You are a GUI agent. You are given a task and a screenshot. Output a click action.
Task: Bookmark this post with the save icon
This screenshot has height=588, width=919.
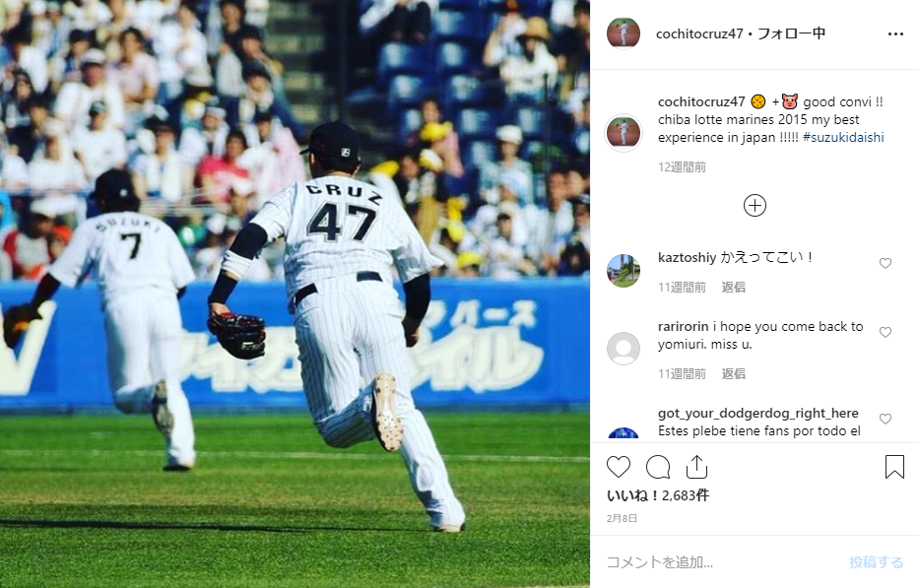[894, 467]
